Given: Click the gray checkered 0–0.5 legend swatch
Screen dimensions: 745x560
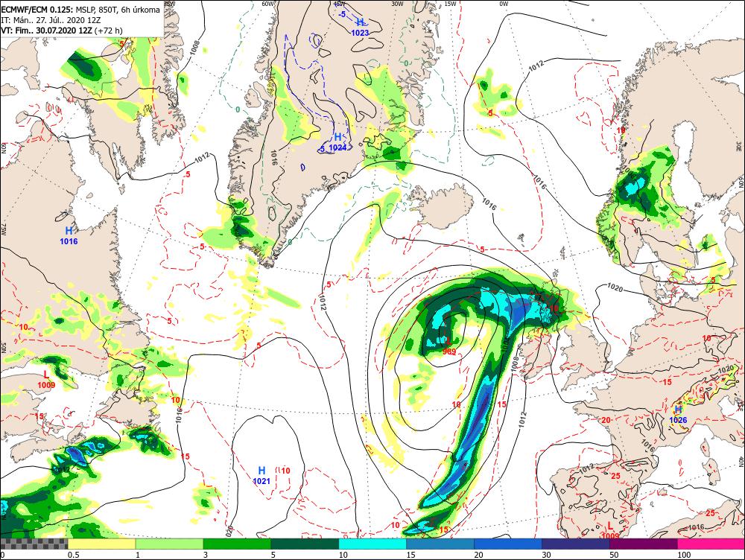Looking at the screenshot, I should pos(34,544).
